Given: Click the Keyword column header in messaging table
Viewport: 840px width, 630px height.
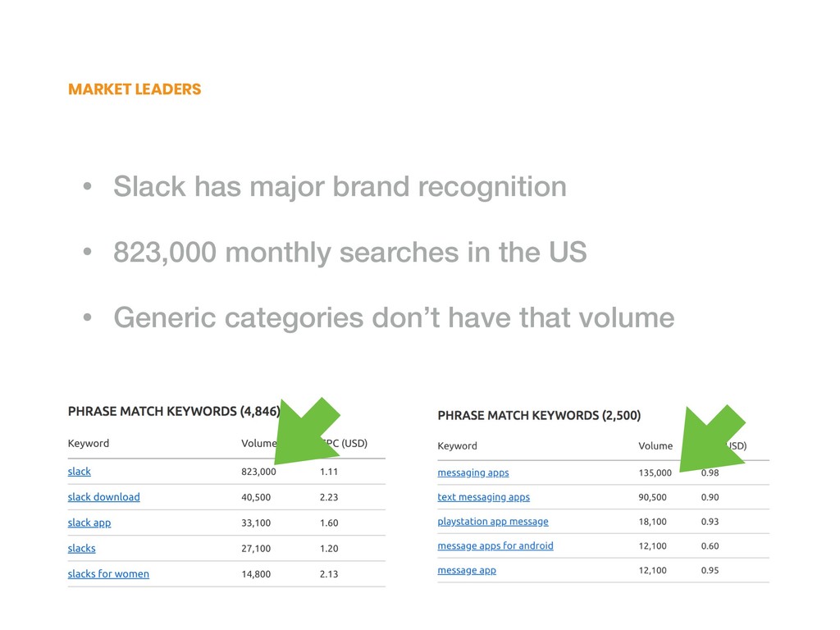Looking at the screenshot, I should 457,445.
